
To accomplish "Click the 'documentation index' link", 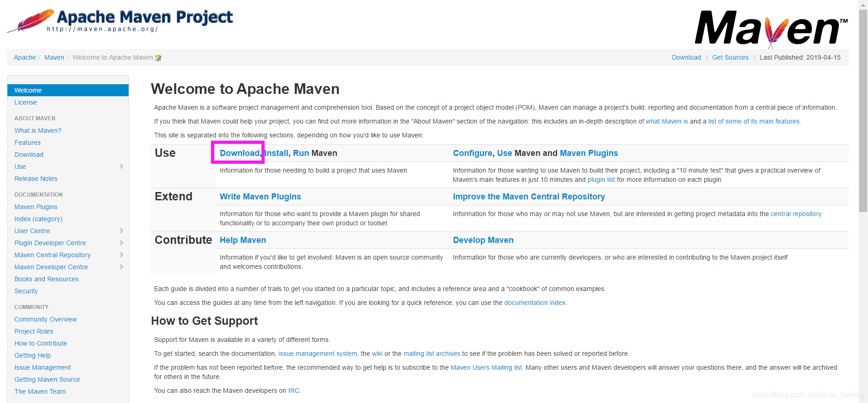I will point(535,303).
